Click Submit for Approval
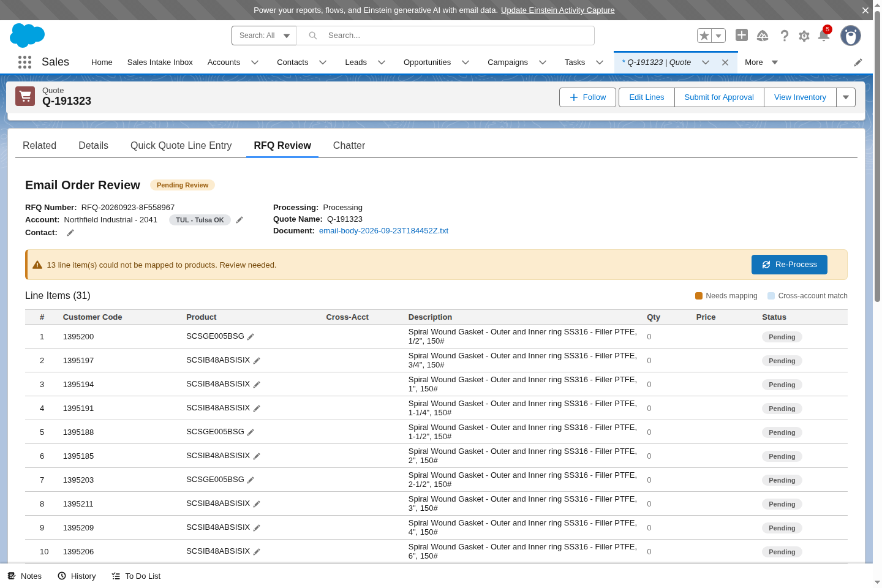 719,97
